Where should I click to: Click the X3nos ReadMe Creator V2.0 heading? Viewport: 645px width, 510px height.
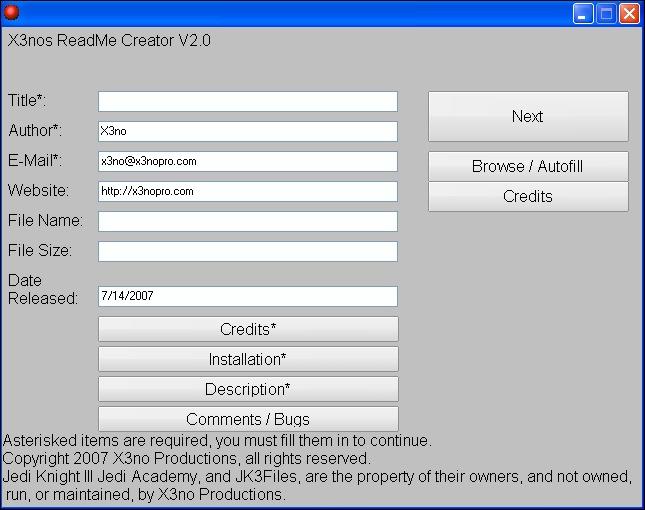point(109,41)
